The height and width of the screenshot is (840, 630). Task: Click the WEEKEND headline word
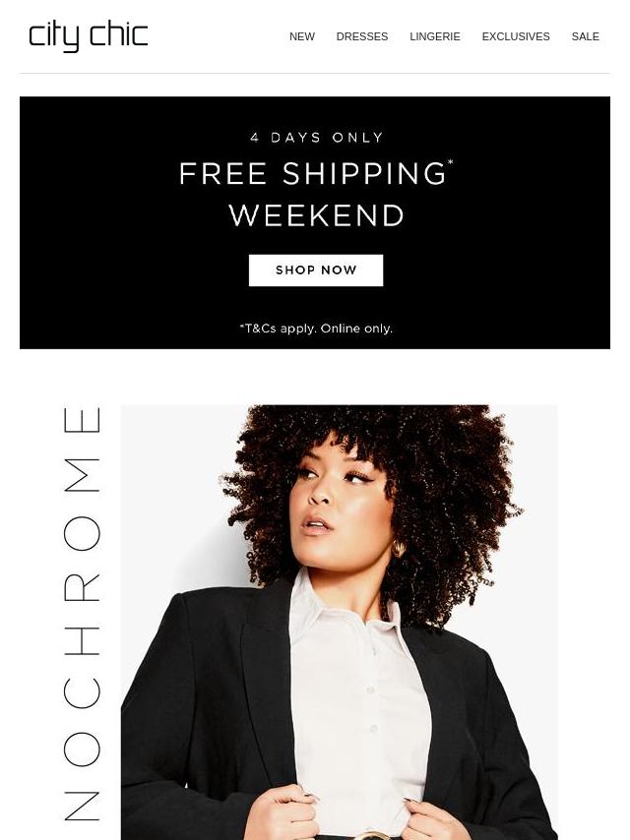tap(316, 215)
